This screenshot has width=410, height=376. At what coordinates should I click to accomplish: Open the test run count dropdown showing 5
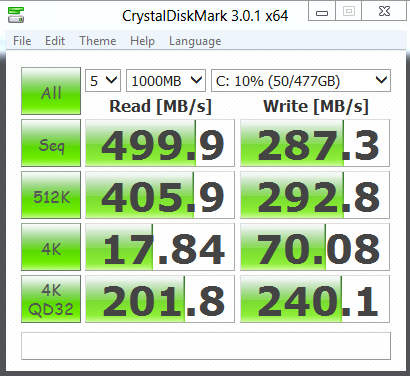103,80
